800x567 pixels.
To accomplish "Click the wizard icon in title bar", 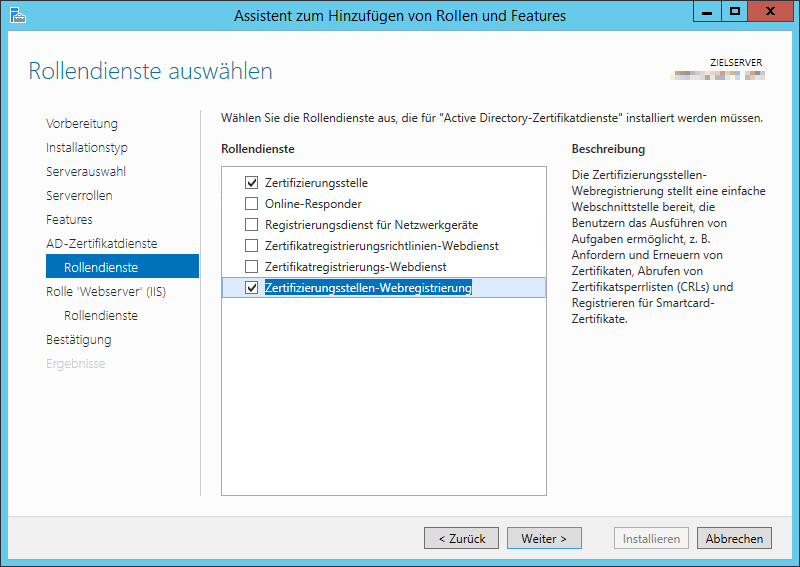I will click(x=18, y=15).
